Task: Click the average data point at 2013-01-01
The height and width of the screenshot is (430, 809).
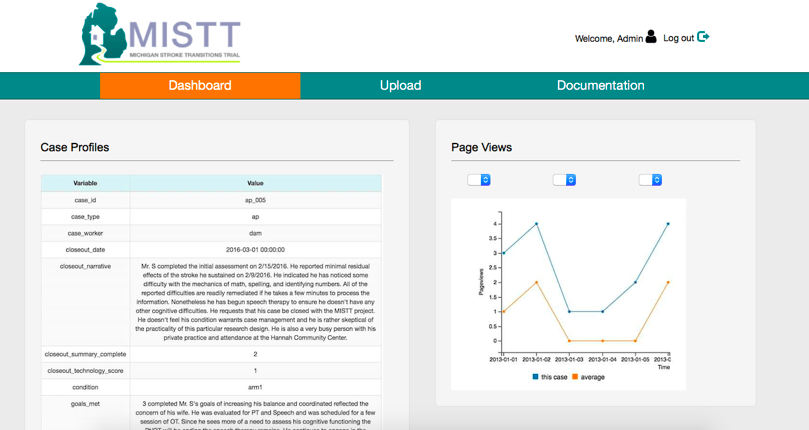Action: 503,311
